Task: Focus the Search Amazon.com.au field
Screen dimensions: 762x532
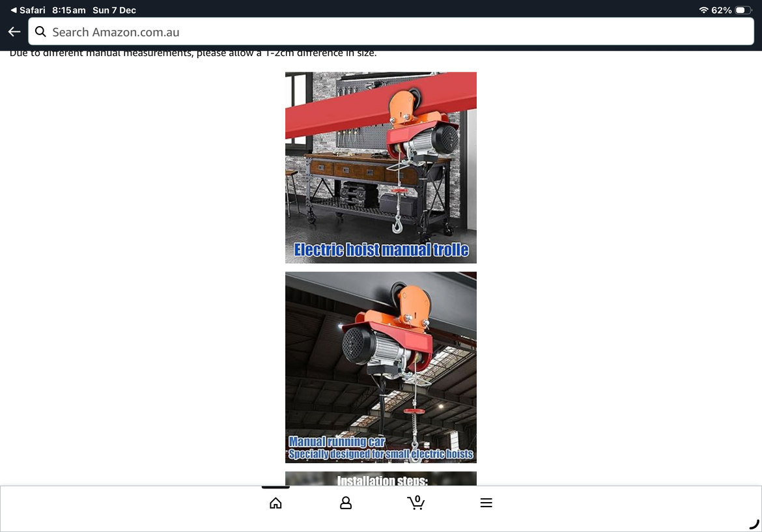Action: (x=391, y=32)
